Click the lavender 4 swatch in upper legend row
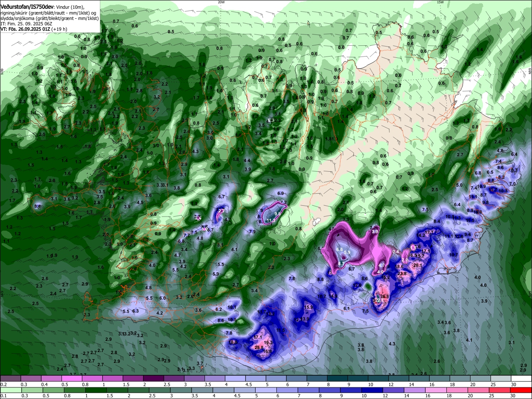This screenshot has width=532, height=399. [x=235, y=379]
